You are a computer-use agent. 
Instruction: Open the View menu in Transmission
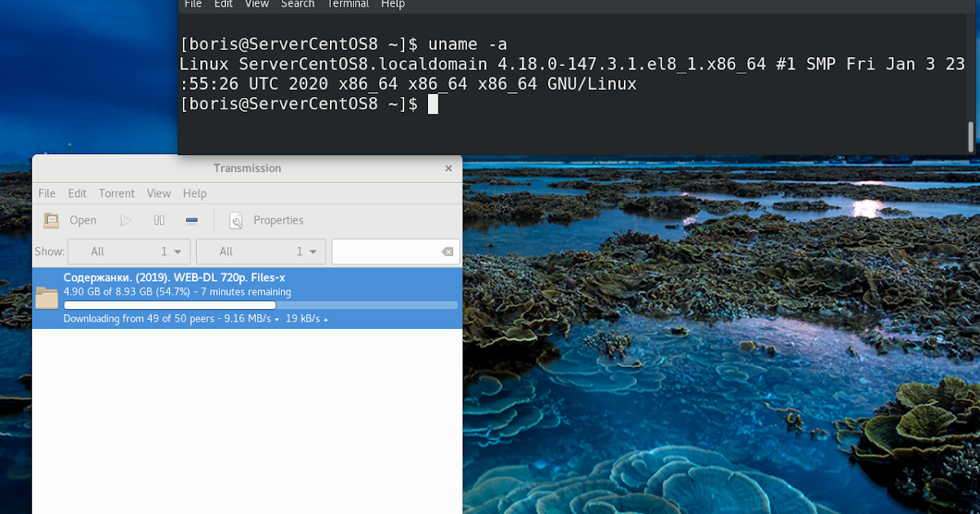[x=158, y=193]
